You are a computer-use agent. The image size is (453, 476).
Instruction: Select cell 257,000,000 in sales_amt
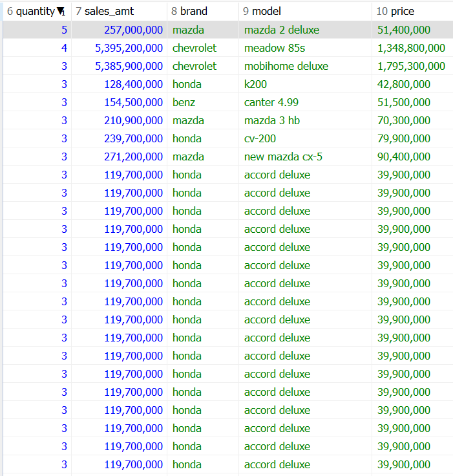click(x=120, y=30)
